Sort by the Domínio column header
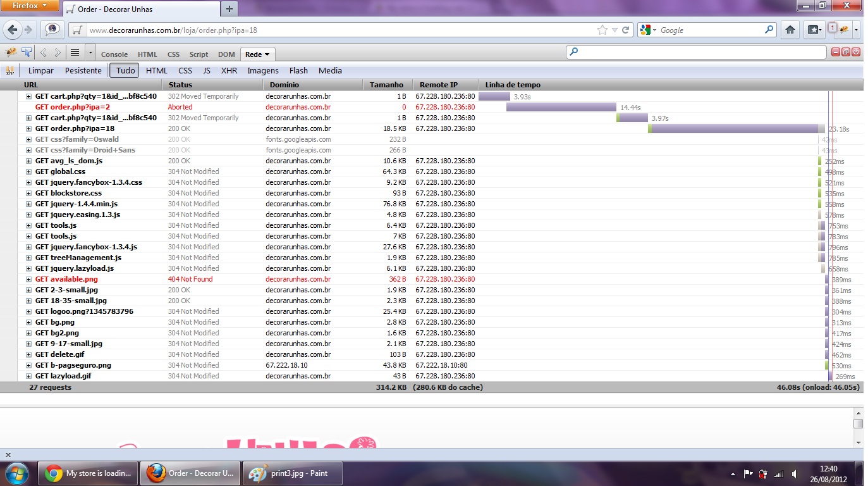868x486 pixels. tap(313, 85)
